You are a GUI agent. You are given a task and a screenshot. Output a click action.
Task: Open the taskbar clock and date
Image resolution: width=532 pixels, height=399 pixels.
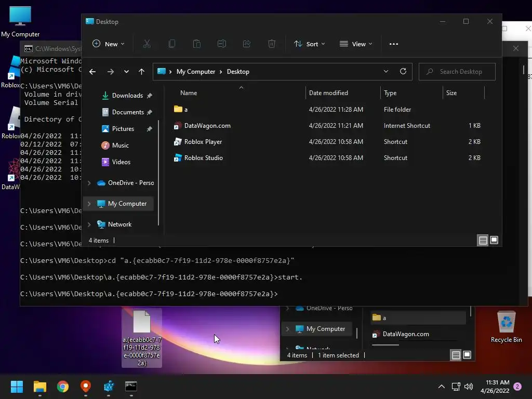[x=495, y=387]
